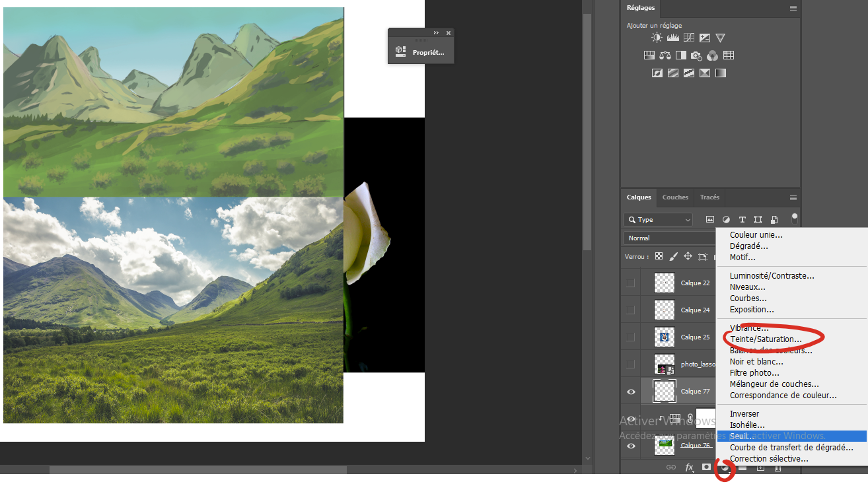Image resolution: width=868 pixels, height=484 pixels.
Task: Click the Calque 24 layer thumbnail
Action: (664, 310)
